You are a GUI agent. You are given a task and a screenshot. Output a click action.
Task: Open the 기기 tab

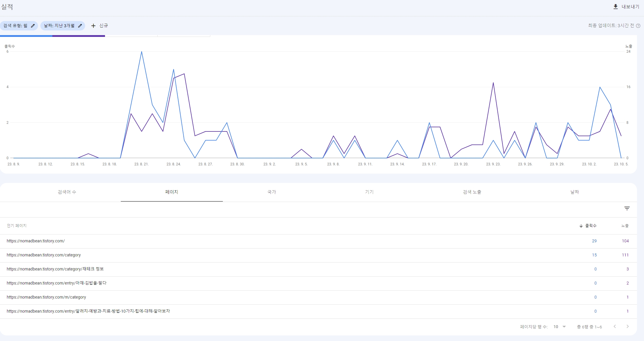[x=369, y=192]
